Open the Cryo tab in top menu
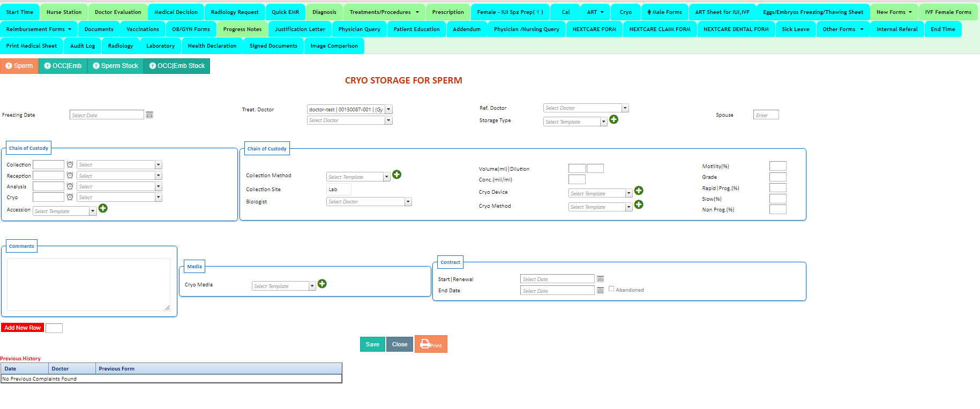This screenshot has height=409, width=980. (626, 12)
